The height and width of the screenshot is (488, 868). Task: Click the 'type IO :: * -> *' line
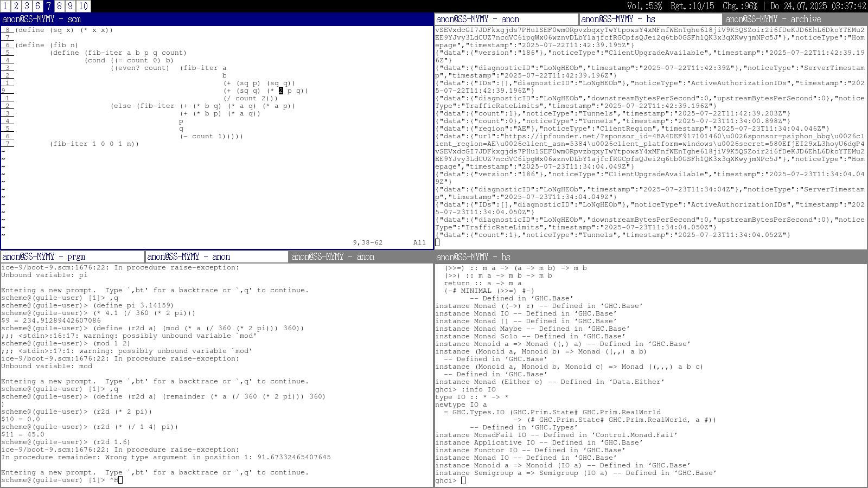pos(472,397)
